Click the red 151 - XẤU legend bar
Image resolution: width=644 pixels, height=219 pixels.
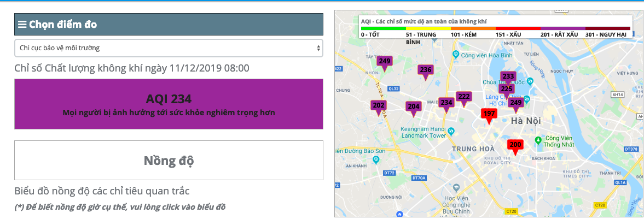click(518, 29)
